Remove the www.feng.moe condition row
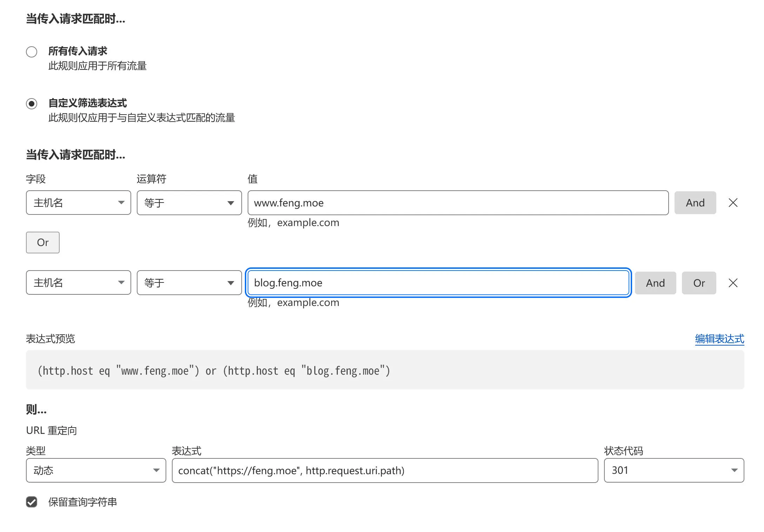The height and width of the screenshot is (532, 764). point(733,203)
